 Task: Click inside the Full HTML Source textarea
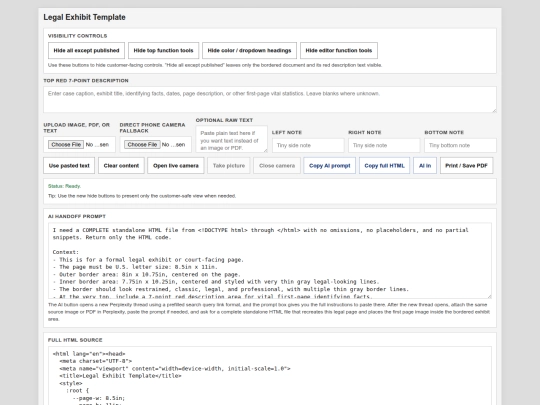(x=270, y=376)
